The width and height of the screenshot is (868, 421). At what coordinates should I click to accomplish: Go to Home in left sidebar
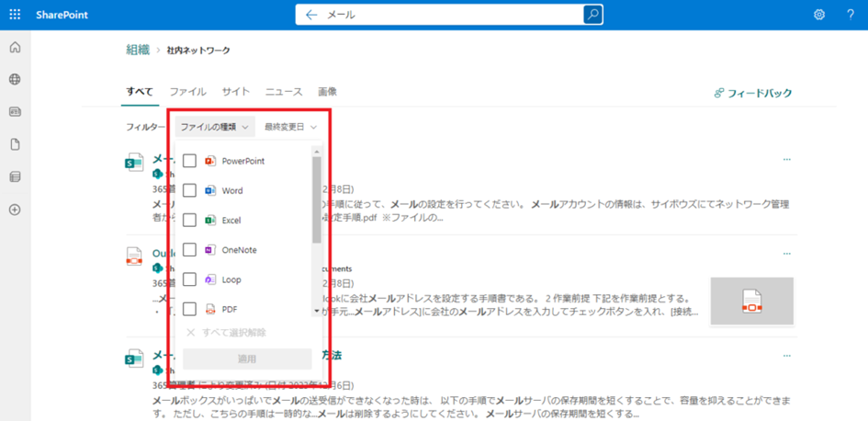coord(15,48)
